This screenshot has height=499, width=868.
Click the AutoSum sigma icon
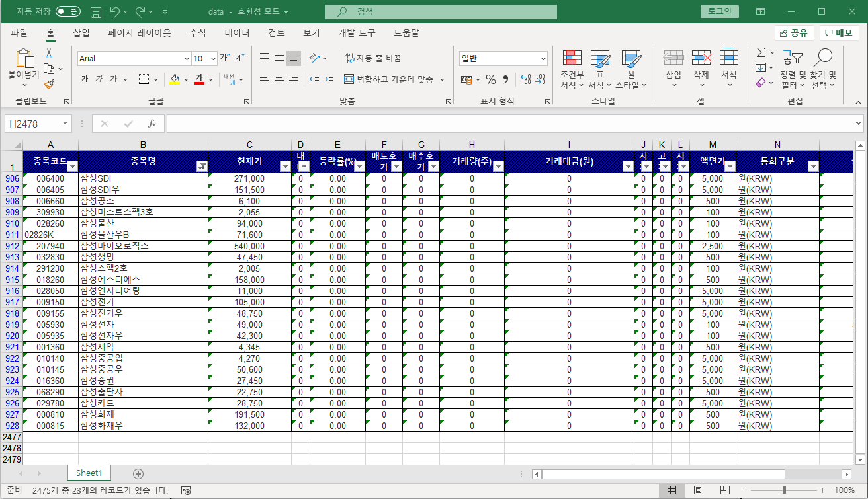pyautogui.click(x=761, y=52)
